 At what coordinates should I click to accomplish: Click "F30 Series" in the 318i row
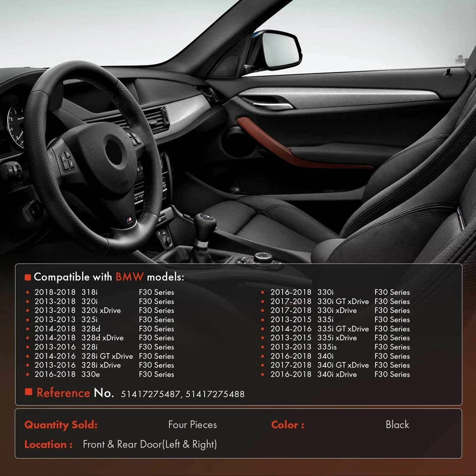pos(156,292)
